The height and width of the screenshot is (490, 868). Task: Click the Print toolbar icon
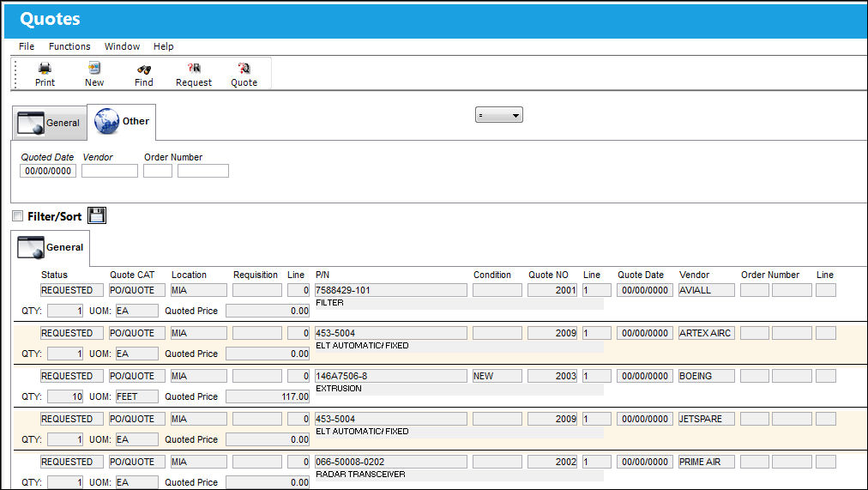click(x=45, y=68)
